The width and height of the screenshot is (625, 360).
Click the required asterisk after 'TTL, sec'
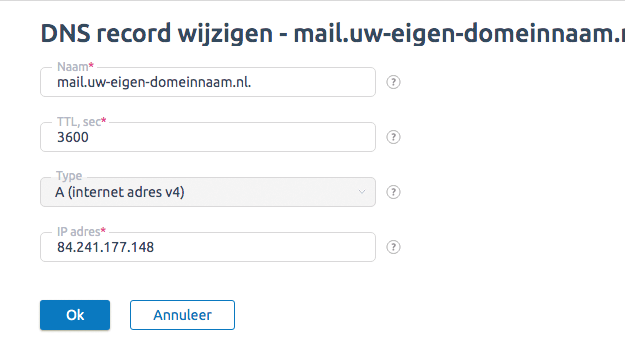[x=104, y=120]
